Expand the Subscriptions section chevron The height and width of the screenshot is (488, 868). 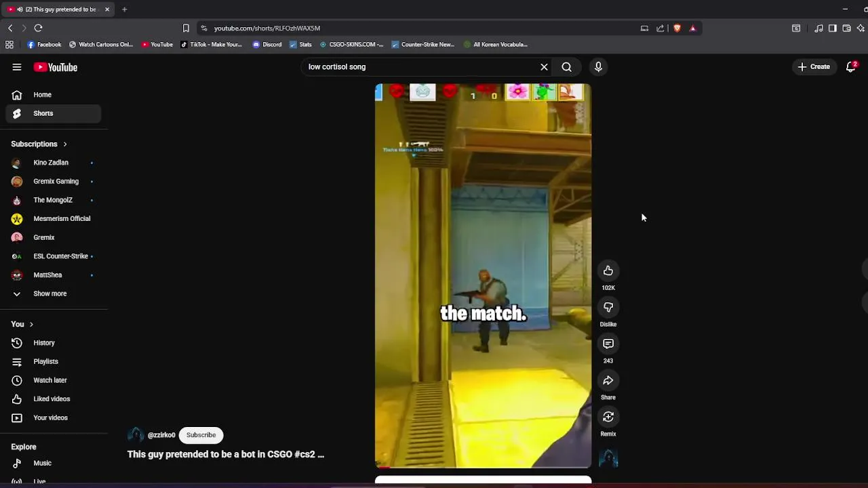click(x=65, y=144)
